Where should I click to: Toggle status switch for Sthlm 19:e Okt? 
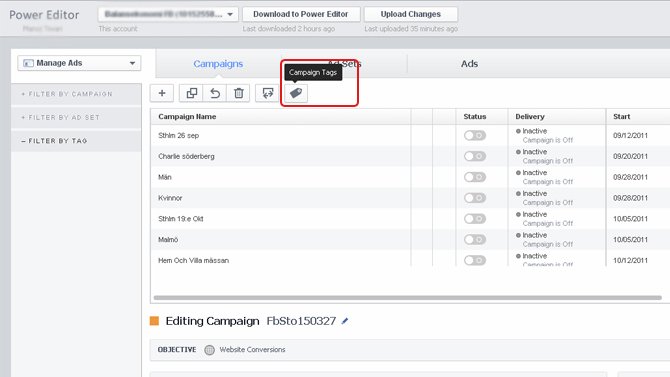click(x=475, y=219)
